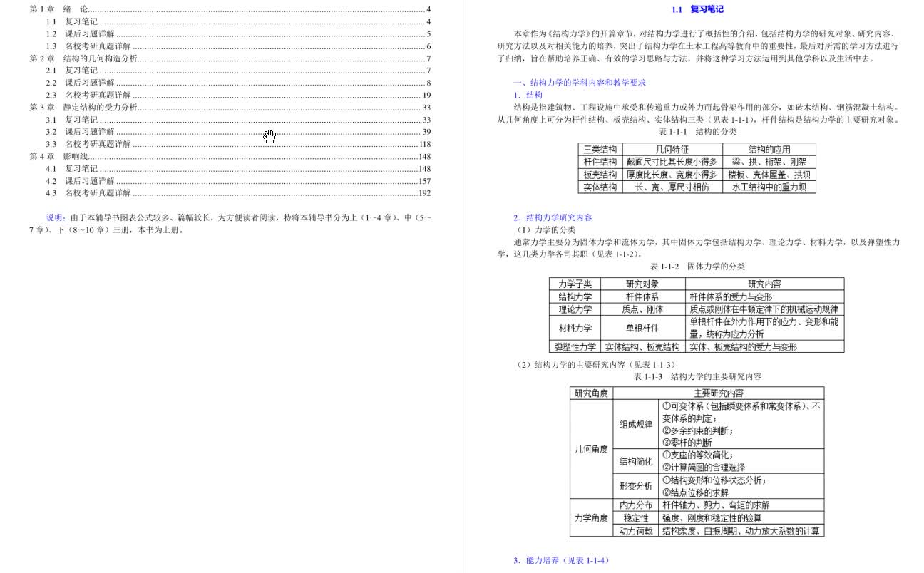Click cell '结构柔度、自振周期、动力放大系数的计算'
Viewport: 924px width, 573px height.
[x=741, y=530]
